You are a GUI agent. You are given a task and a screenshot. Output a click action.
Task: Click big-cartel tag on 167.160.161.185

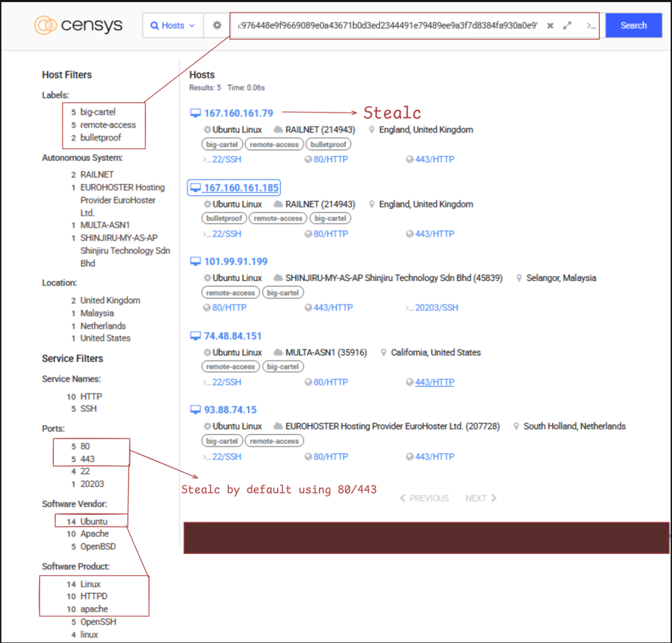click(330, 219)
